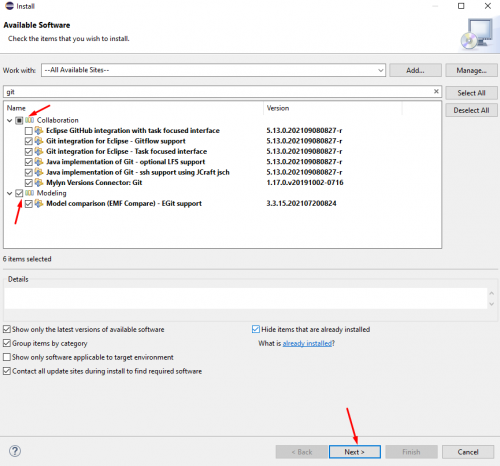Select the Collaboration category label
The image size is (500, 466).
coord(58,120)
